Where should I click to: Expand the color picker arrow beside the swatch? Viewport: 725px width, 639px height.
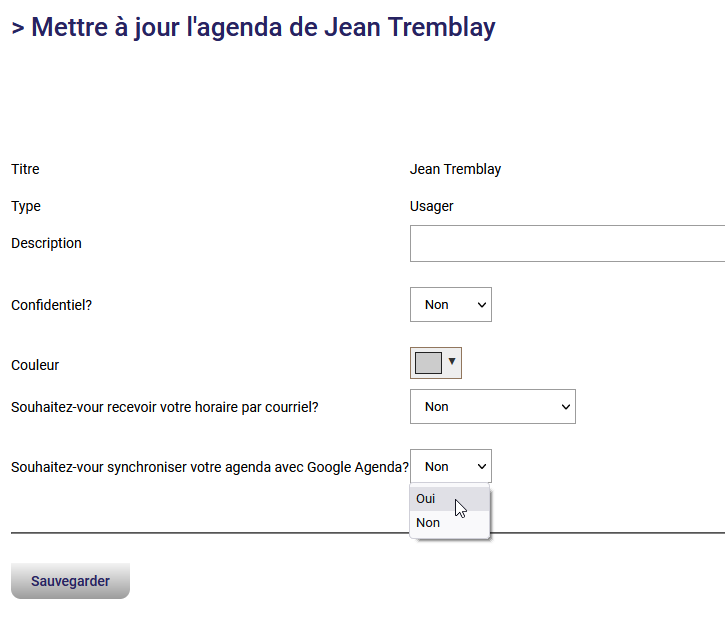[x=452, y=362]
